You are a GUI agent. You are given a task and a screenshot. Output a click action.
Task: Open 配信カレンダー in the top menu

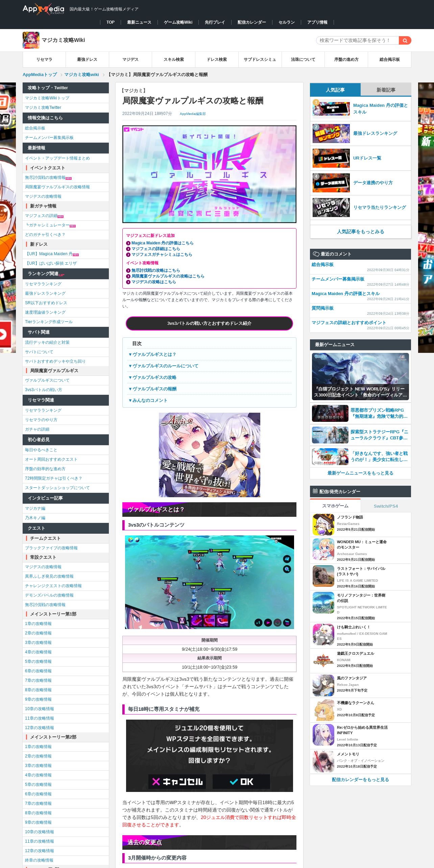[x=252, y=22]
